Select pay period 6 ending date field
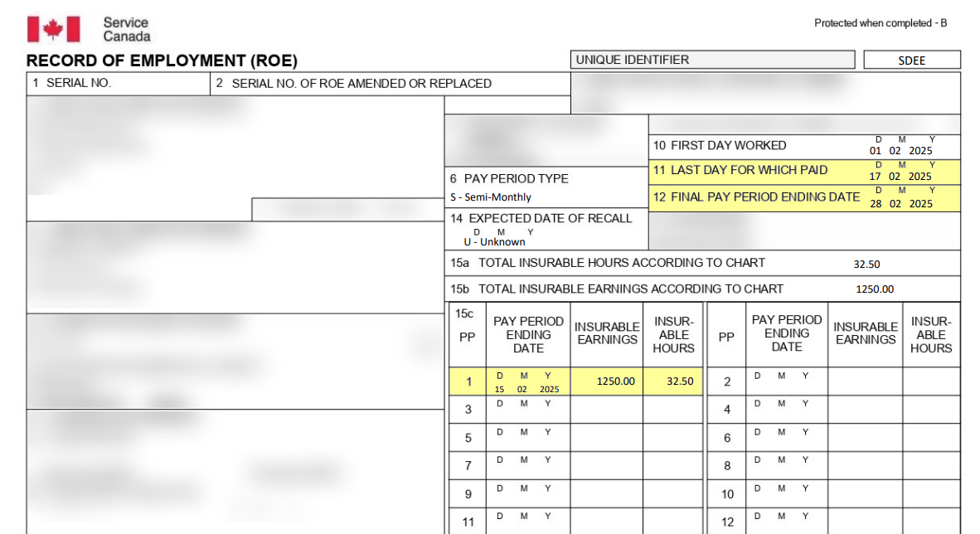The width and height of the screenshot is (980, 534). (x=786, y=438)
